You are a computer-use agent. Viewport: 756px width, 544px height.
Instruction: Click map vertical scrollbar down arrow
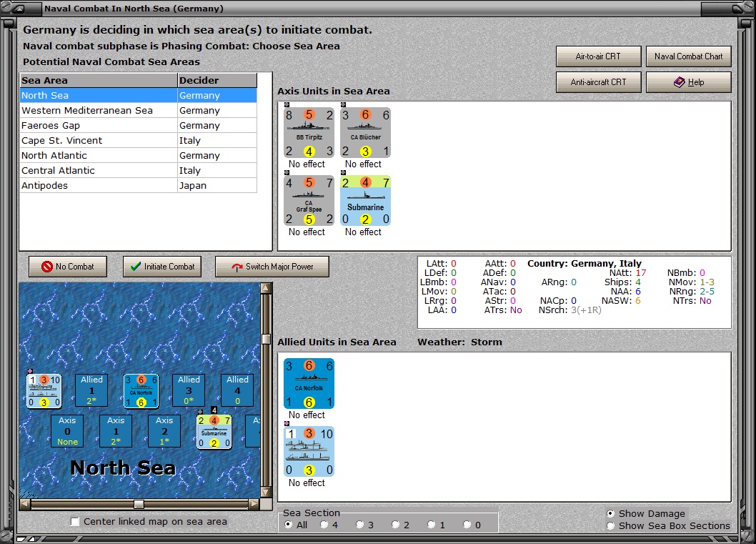(x=266, y=493)
